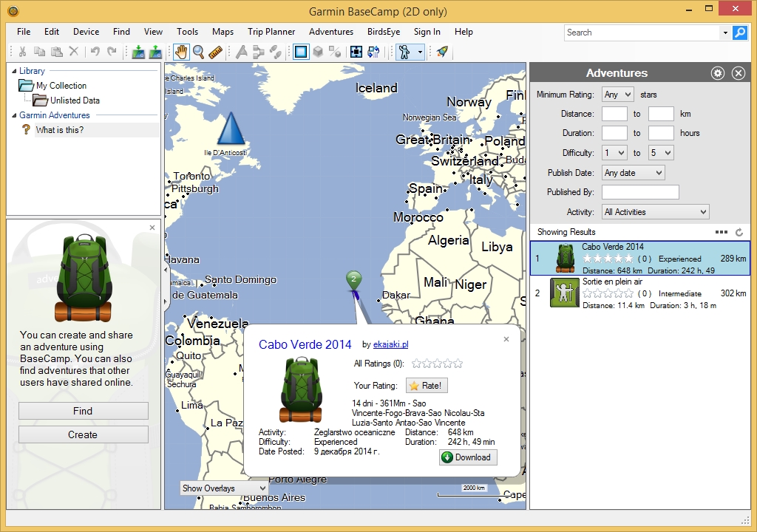The image size is (757, 532).
Task: Open the minimum Difficulty dropdown
Action: [614, 152]
